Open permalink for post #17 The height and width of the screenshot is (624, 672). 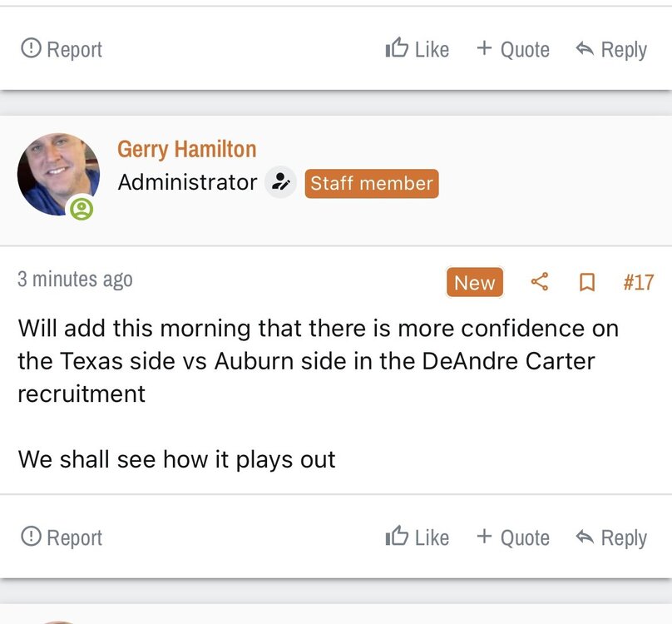point(638,283)
